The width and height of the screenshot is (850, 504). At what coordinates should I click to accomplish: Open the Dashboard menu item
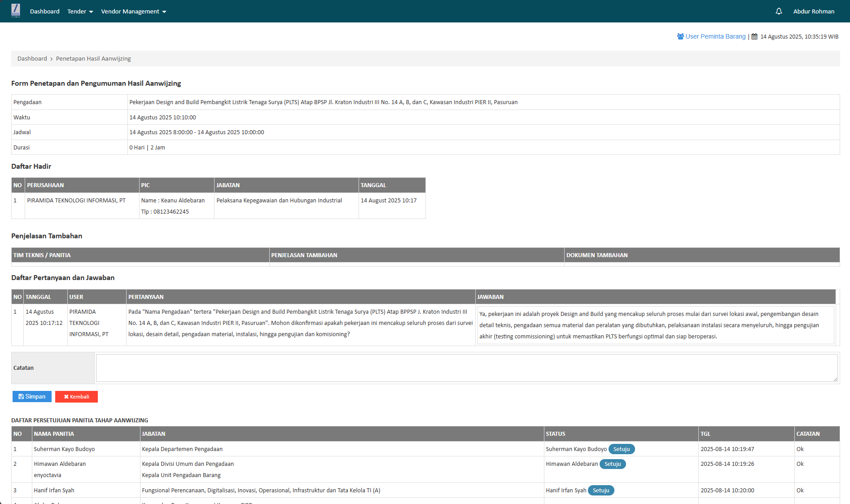[x=45, y=11]
